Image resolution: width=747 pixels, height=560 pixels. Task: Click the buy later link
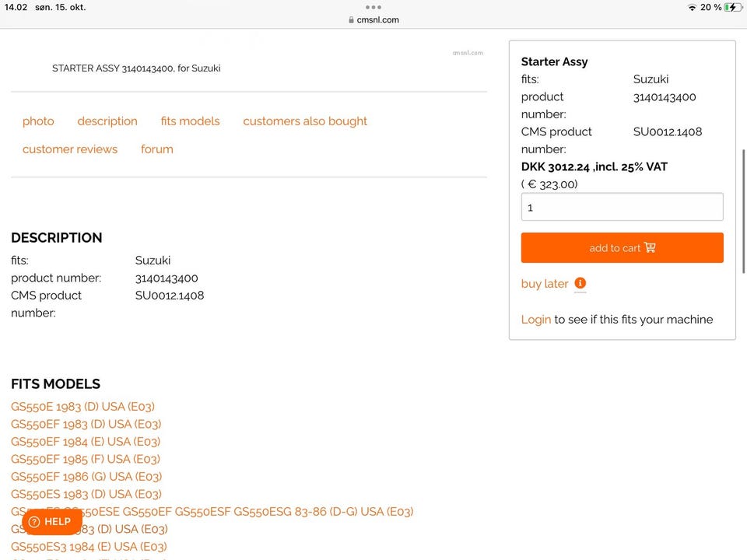(x=545, y=284)
